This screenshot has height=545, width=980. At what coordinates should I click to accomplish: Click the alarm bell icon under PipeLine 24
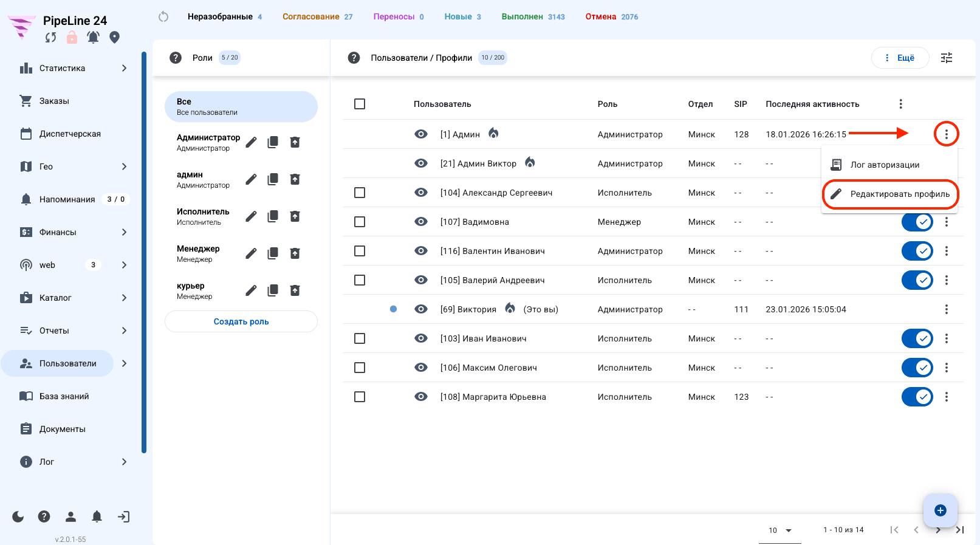[93, 38]
